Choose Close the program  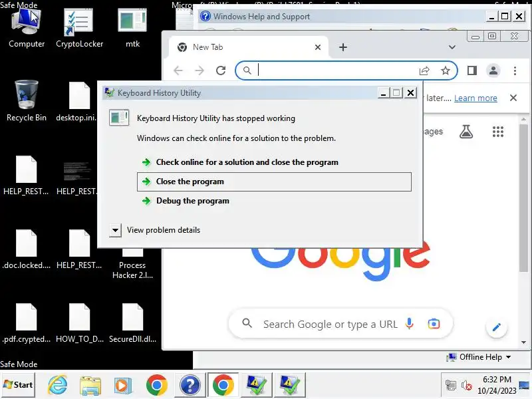click(x=274, y=182)
